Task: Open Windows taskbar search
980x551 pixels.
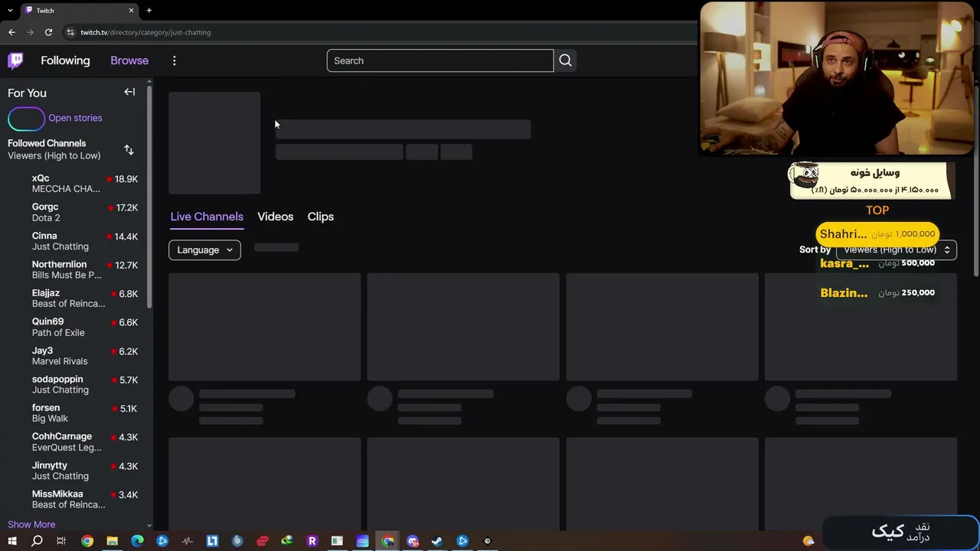Action: pos(37,541)
